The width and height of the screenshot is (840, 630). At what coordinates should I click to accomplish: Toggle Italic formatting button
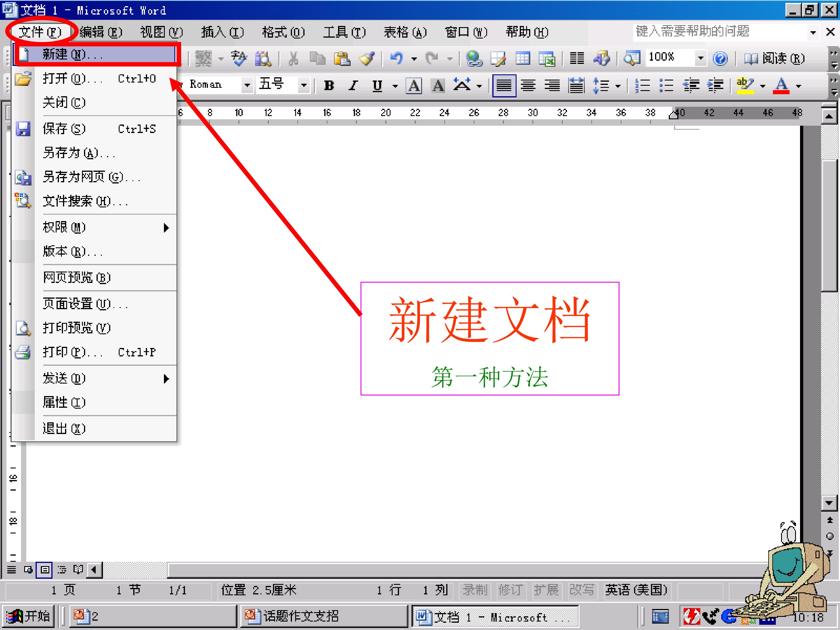click(353, 85)
